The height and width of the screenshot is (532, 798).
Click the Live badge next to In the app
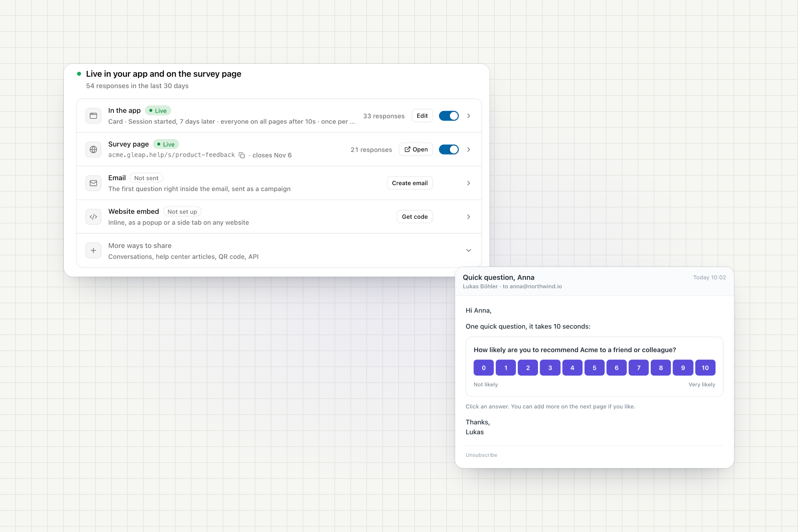pos(158,111)
